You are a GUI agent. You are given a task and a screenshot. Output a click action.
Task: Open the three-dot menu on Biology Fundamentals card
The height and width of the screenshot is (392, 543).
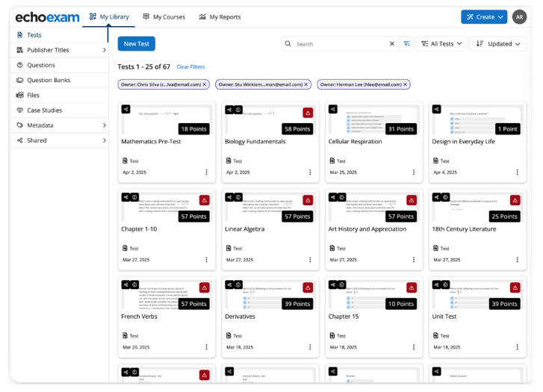click(310, 172)
